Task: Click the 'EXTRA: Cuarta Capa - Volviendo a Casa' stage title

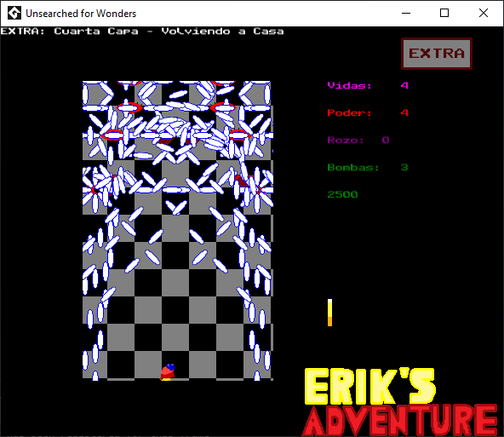Action: pyautogui.click(x=142, y=32)
